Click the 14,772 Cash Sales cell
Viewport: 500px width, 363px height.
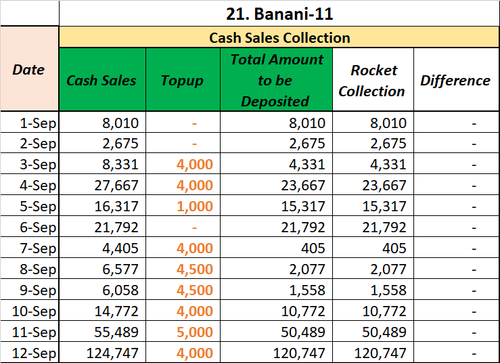(x=102, y=311)
